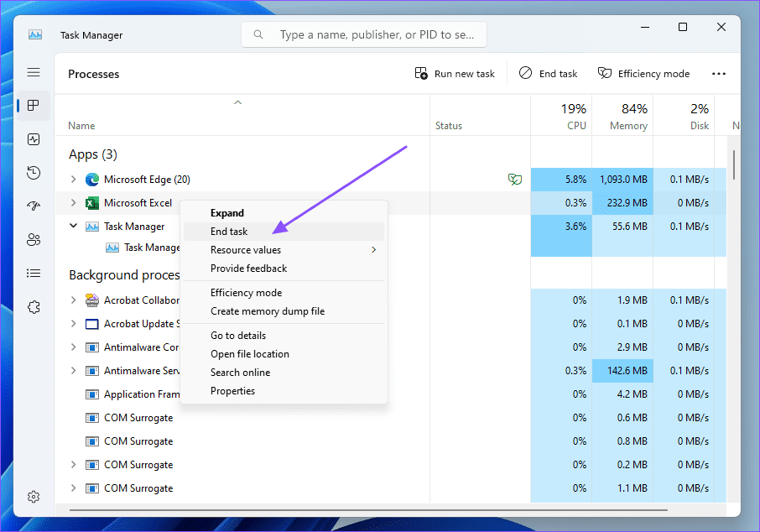Viewport: 760px width, 532px height.
Task: Click the vertical scrollbar thumb
Action: (x=734, y=164)
